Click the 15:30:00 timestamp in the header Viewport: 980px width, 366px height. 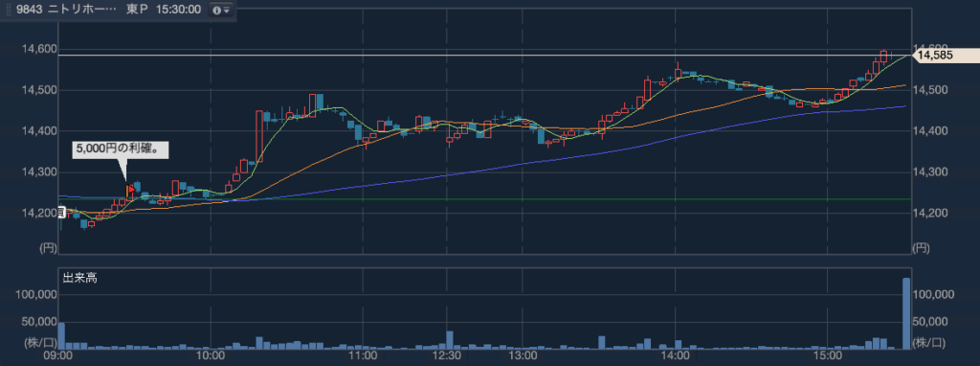point(178,10)
